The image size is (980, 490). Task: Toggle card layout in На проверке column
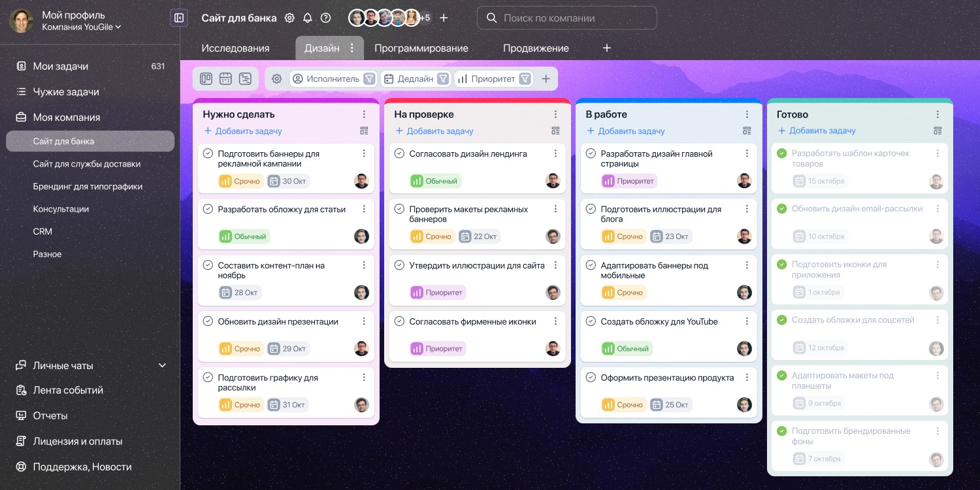[x=555, y=131]
